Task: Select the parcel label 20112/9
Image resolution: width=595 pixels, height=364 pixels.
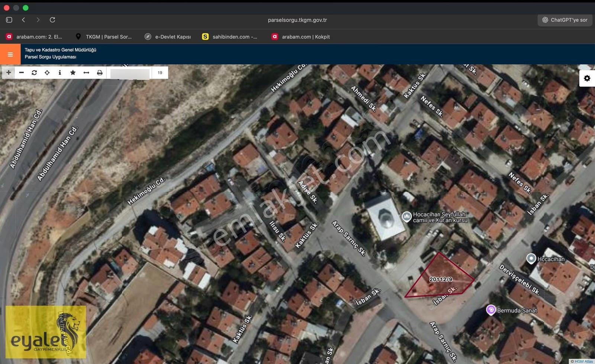Action: (x=441, y=279)
